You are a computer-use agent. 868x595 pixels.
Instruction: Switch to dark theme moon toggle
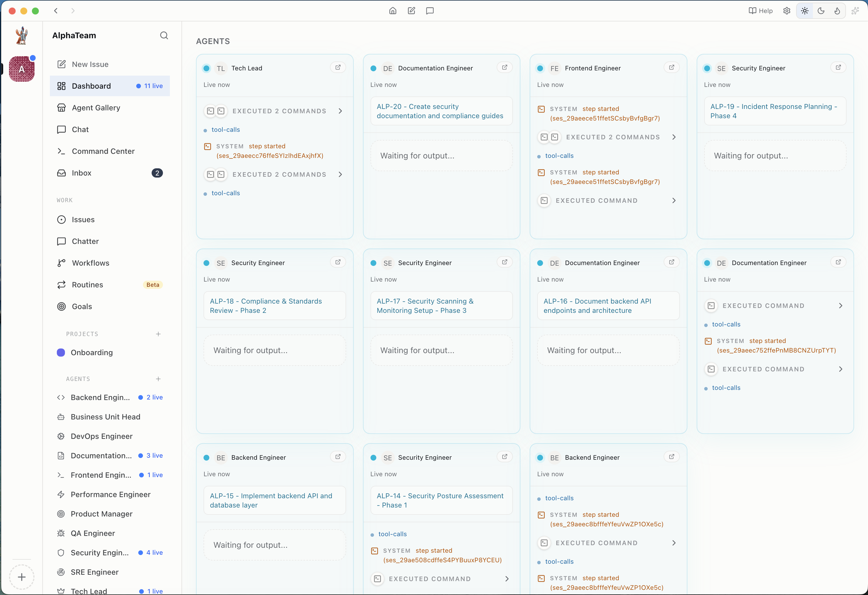point(821,11)
